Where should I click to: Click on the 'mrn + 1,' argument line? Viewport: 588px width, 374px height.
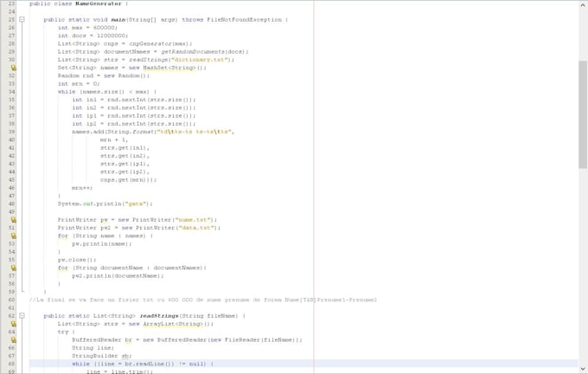pos(114,140)
